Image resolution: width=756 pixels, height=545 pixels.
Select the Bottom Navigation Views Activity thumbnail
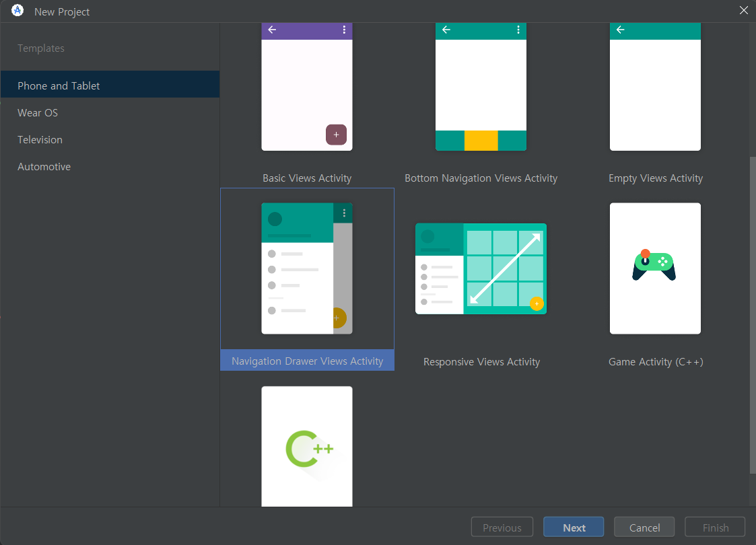coord(481,87)
